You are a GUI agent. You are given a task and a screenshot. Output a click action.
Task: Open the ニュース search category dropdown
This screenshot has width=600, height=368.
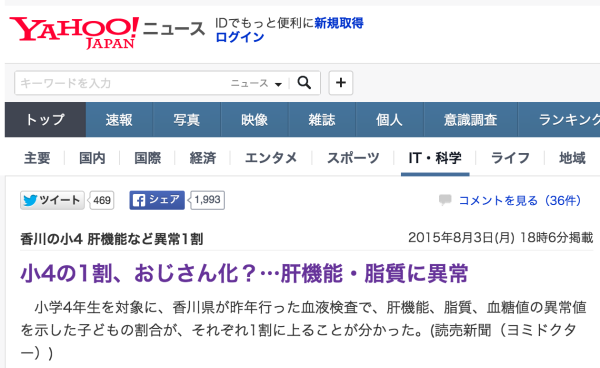click(x=256, y=83)
